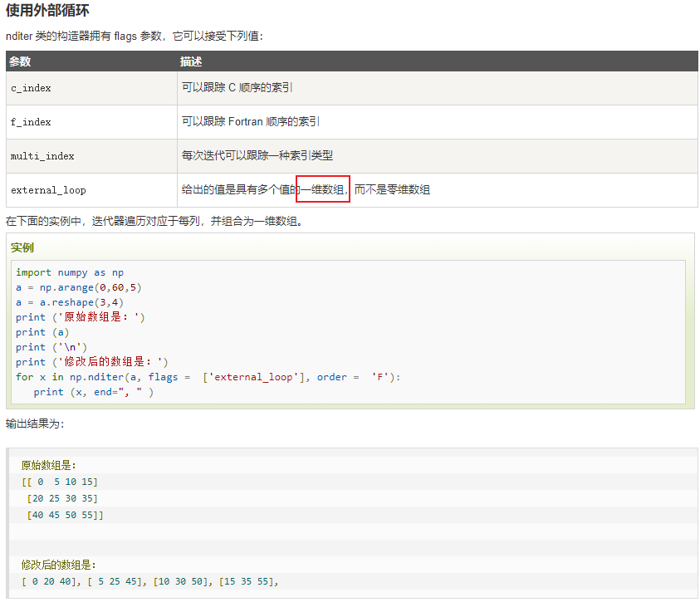Click sentence '在下面的实例中，迭代器遍历对应于每列'

pos(102,221)
